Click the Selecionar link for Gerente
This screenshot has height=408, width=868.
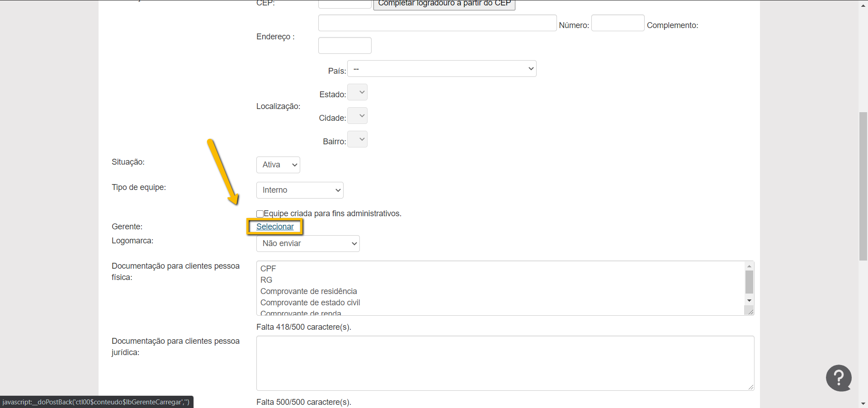pyautogui.click(x=275, y=227)
